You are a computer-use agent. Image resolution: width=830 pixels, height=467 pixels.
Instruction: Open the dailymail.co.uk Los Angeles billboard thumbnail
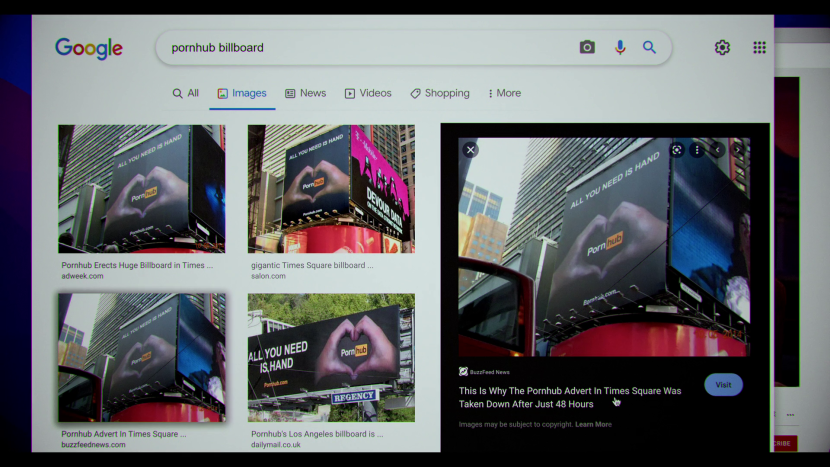[x=331, y=357]
